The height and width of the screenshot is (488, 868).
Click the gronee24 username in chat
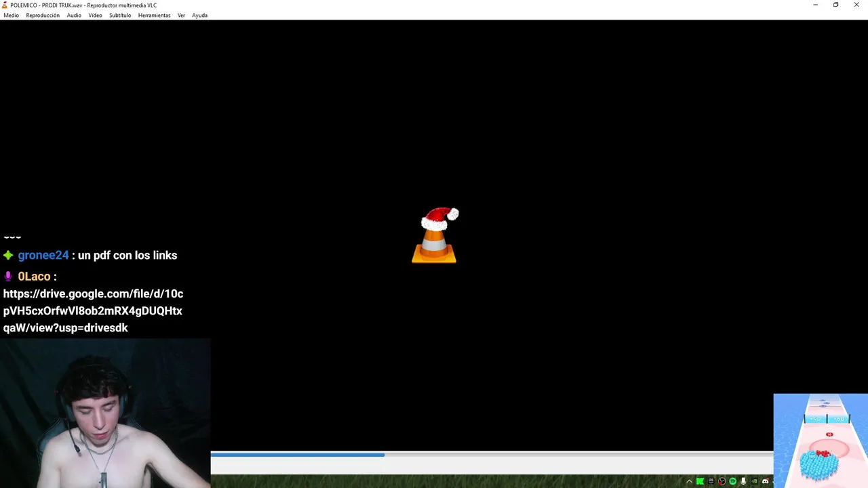43,256
